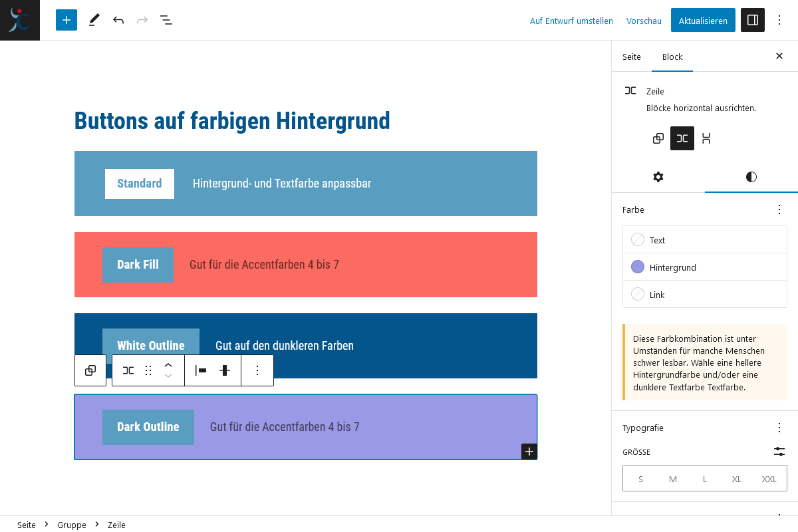The height and width of the screenshot is (532, 798).
Task: Open the Vorschau link
Action: tap(643, 21)
